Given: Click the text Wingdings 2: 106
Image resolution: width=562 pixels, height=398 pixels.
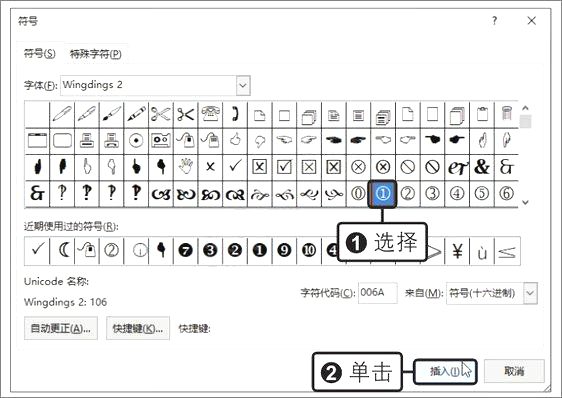Looking at the screenshot, I should point(66,302).
